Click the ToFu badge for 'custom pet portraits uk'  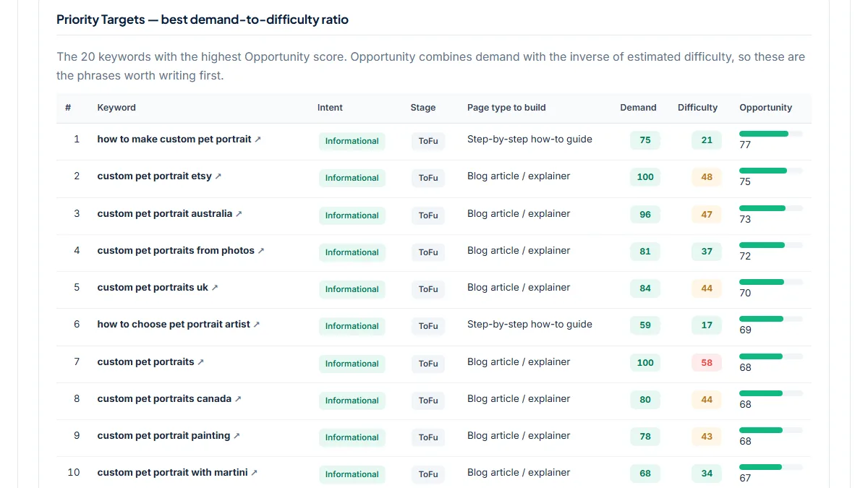coord(428,289)
